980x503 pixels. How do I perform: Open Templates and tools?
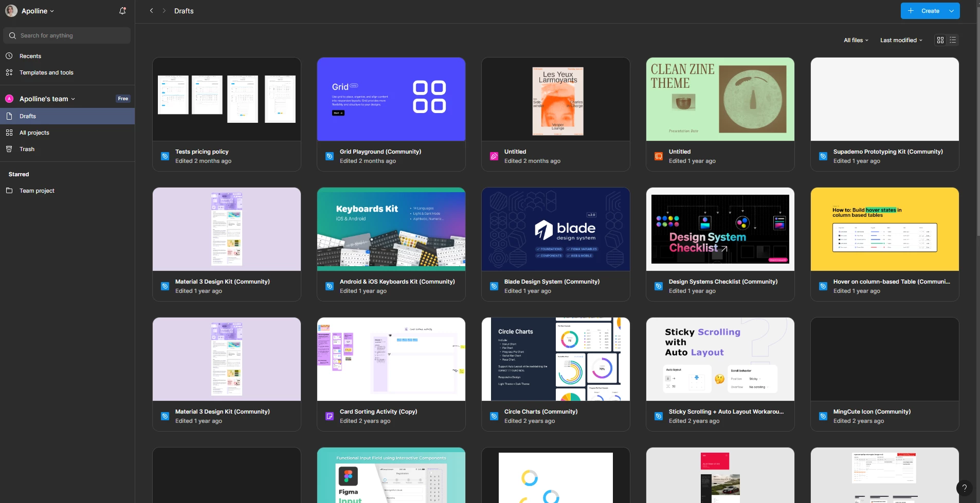pos(67,72)
